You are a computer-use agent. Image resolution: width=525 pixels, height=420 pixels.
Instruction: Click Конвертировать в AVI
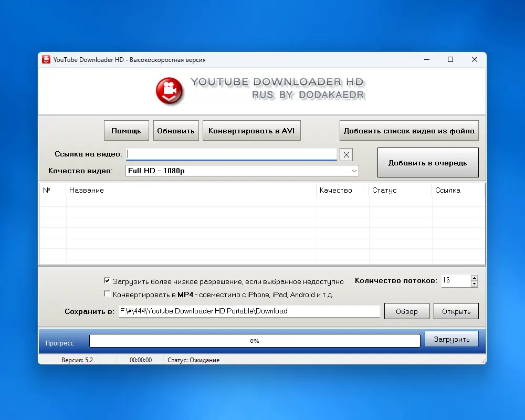tap(251, 130)
